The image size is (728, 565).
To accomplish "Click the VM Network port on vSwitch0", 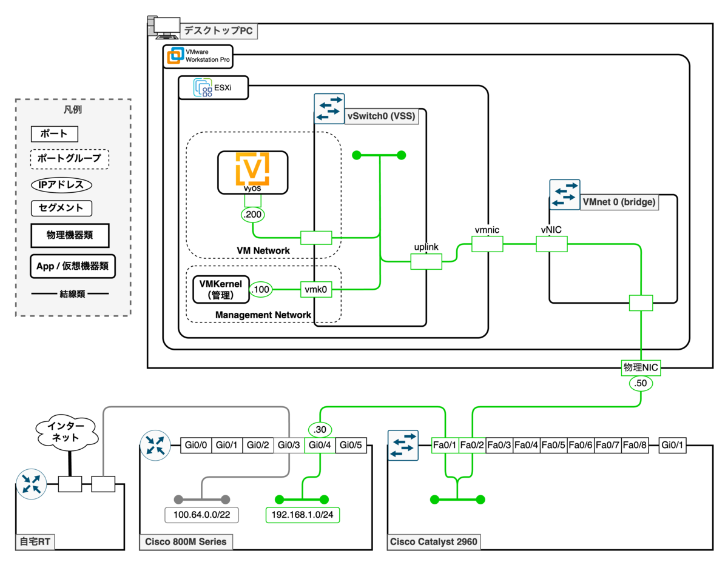I will pyautogui.click(x=316, y=237).
